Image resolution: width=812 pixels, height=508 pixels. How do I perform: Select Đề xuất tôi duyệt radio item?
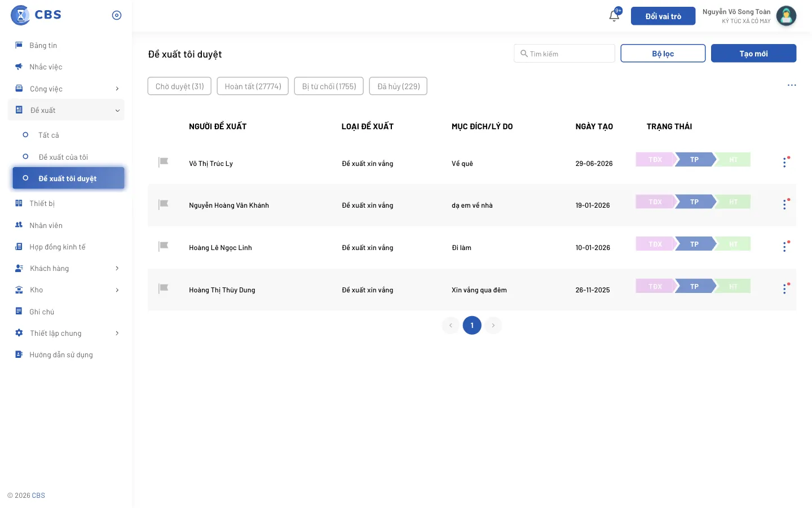click(25, 178)
